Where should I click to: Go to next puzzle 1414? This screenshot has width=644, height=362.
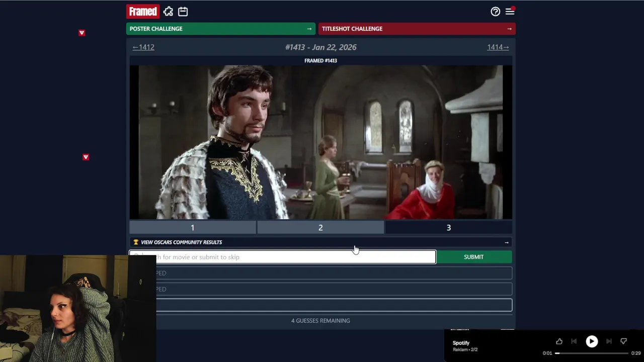point(498,47)
